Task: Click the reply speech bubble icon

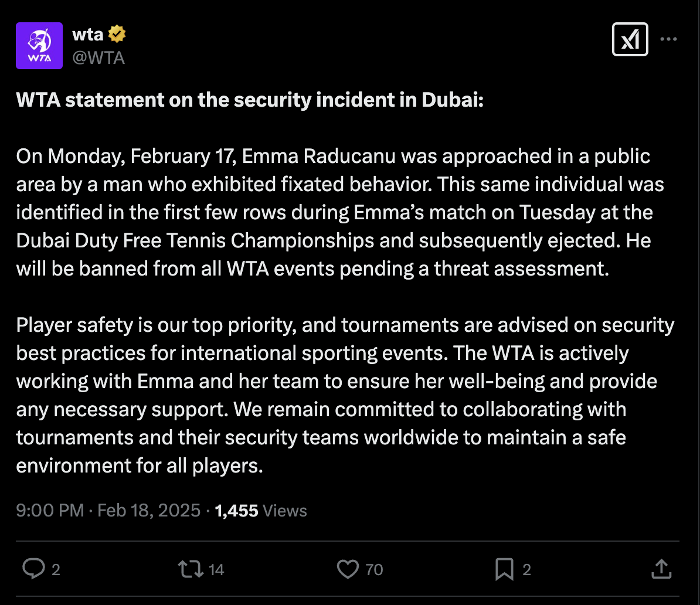Action: pos(33,569)
